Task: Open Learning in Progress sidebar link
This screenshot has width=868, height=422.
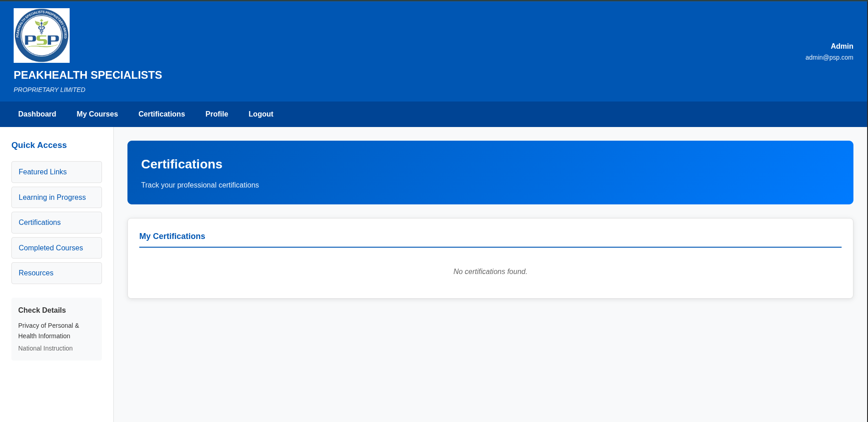Action: [x=56, y=198]
